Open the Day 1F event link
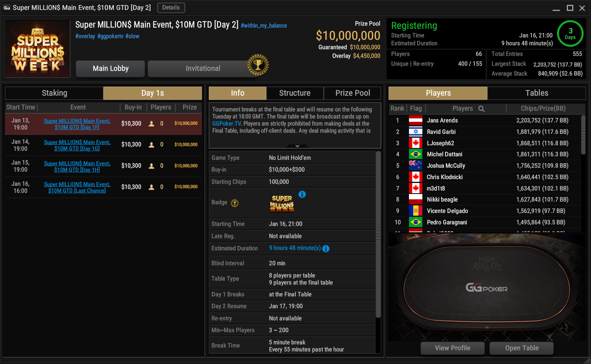 [77, 124]
